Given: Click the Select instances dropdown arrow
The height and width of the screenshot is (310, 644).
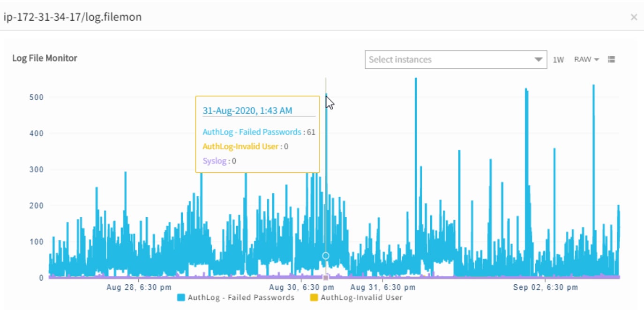Looking at the screenshot, I should 538,59.
